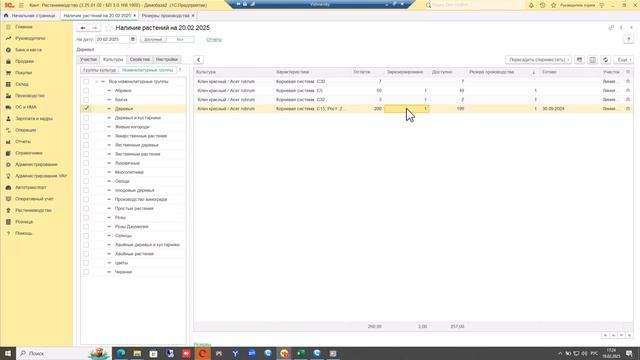The width and height of the screenshot is (640, 360).
Task: Click trash icon in first Клен красный row
Action: click(628, 81)
